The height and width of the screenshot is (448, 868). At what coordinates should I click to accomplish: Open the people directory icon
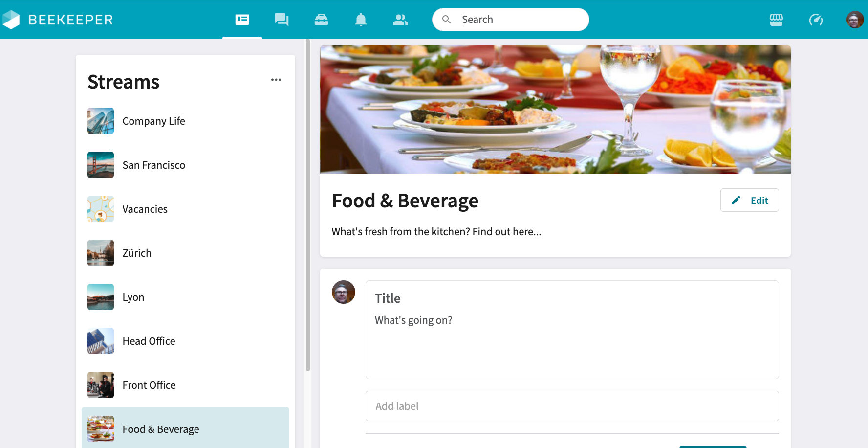(x=400, y=20)
